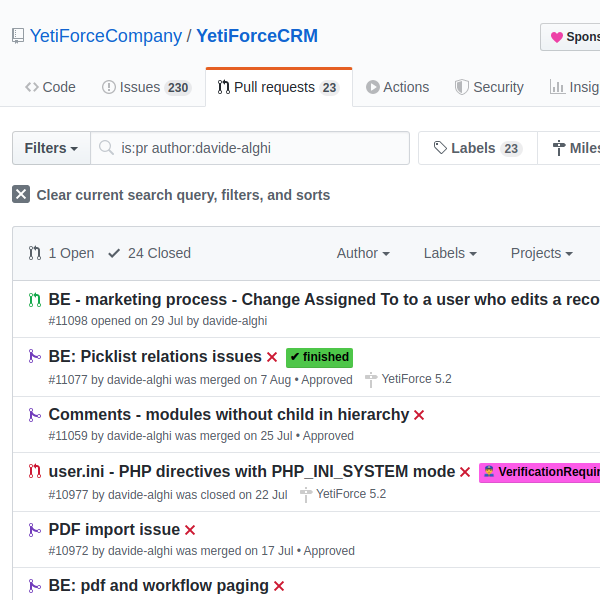Click merged icon beside PDF import issue
The width and height of the screenshot is (600, 600).
coord(35,530)
